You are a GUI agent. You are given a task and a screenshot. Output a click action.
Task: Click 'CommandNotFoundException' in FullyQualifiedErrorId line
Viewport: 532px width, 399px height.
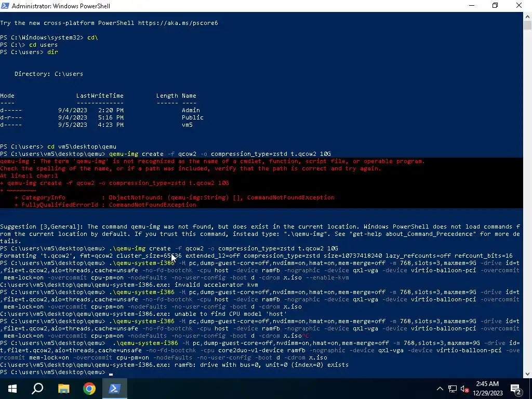coord(152,205)
